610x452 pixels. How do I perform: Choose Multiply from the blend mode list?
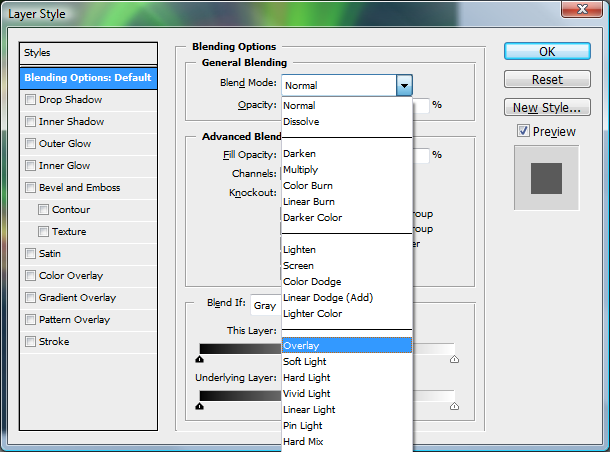coord(300,170)
